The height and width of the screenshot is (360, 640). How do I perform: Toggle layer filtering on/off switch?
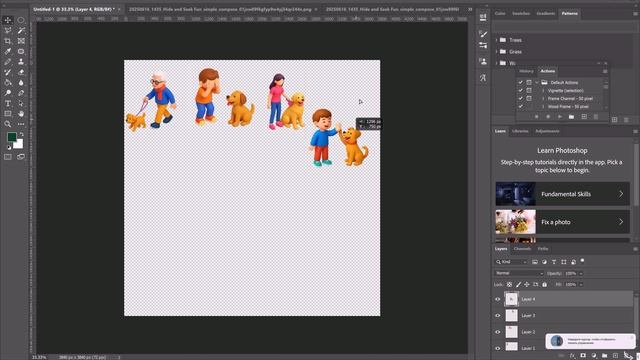pyautogui.click(x=582, y=261)
